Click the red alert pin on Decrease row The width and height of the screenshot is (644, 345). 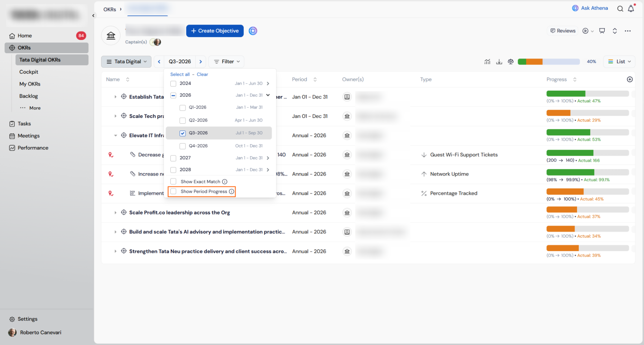111,155
